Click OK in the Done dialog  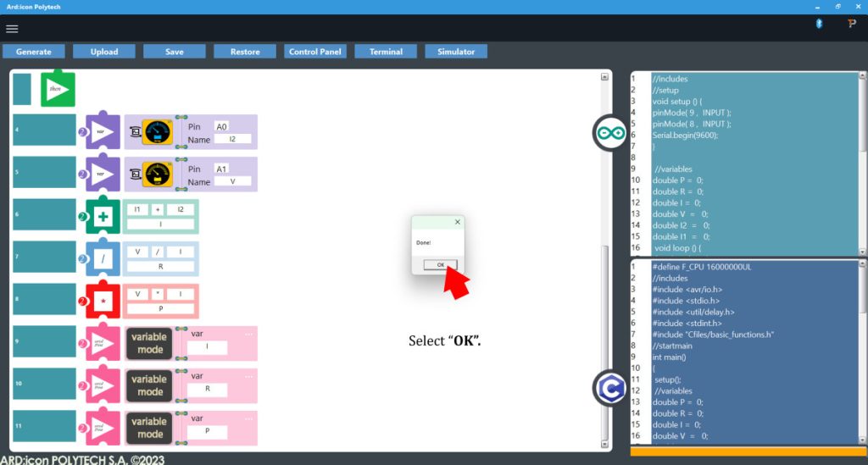(440, 264)
